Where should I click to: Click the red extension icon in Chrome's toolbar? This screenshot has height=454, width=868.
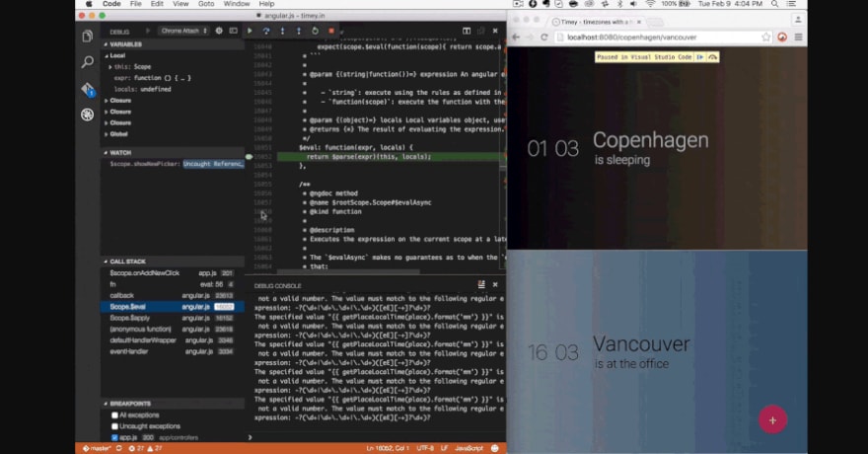782,38
